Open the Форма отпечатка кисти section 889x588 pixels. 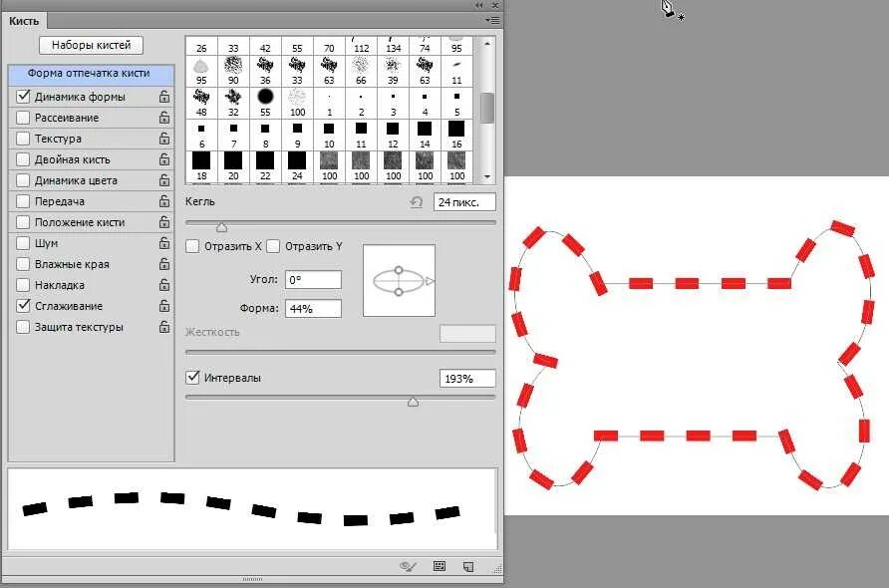point(91,74)
